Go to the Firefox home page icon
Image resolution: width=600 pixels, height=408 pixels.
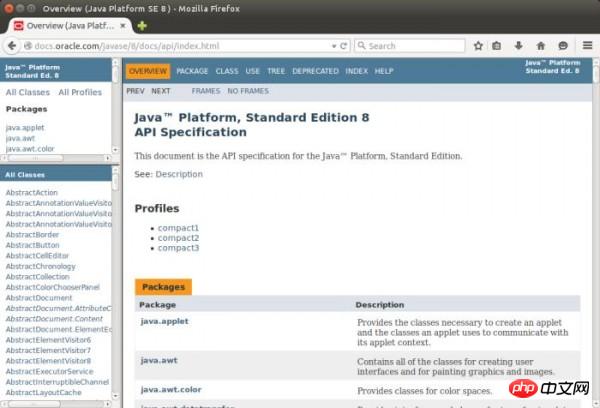[541, 46]
